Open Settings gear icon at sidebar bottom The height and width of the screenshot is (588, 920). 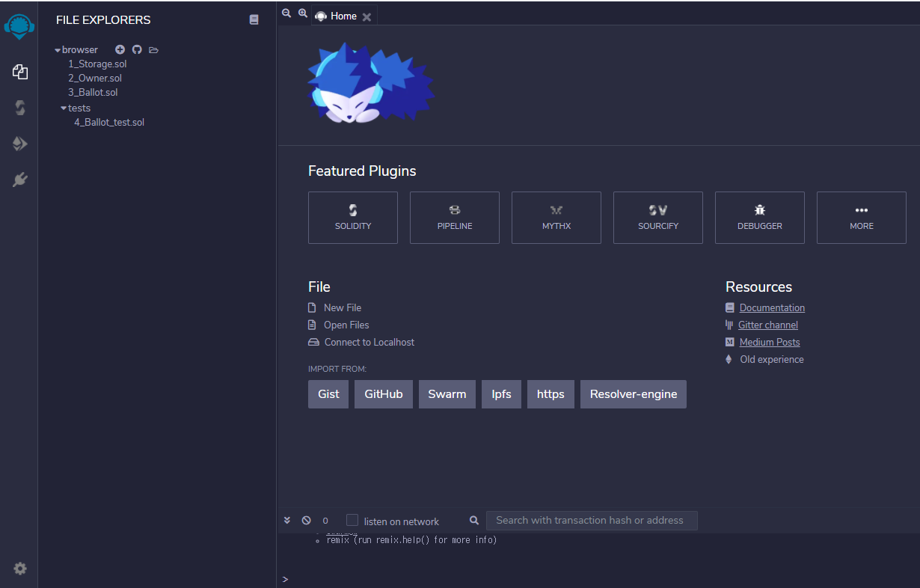[20, 569]
